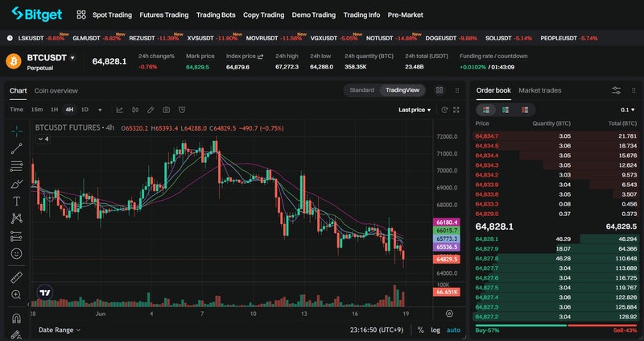
Task: Open the Last price dropdown
Action: tap(415, 110)
